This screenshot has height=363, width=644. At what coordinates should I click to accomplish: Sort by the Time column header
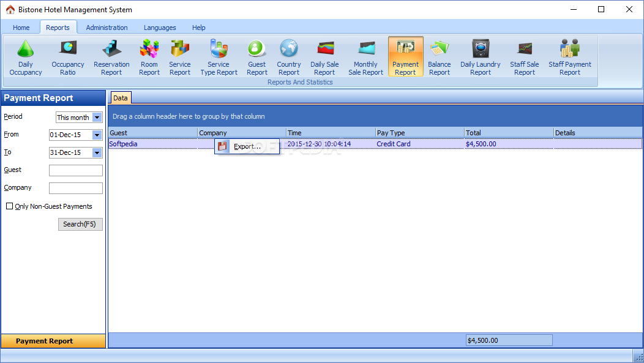(x=331, y=133)
